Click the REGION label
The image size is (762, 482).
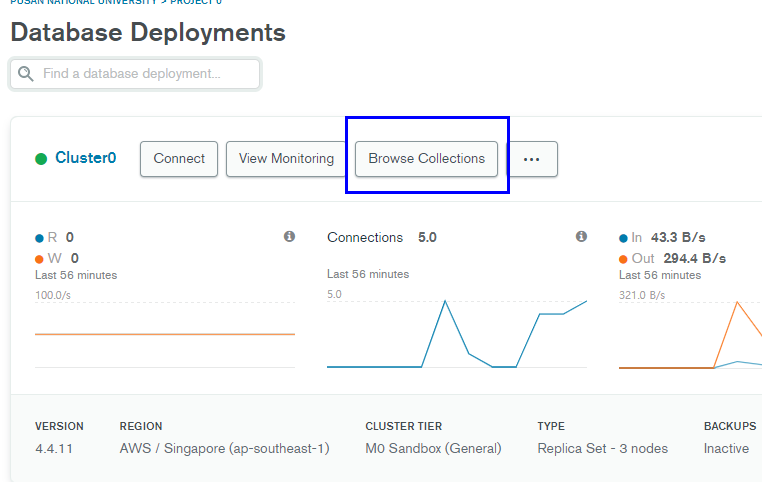click(x=141, y=426)
